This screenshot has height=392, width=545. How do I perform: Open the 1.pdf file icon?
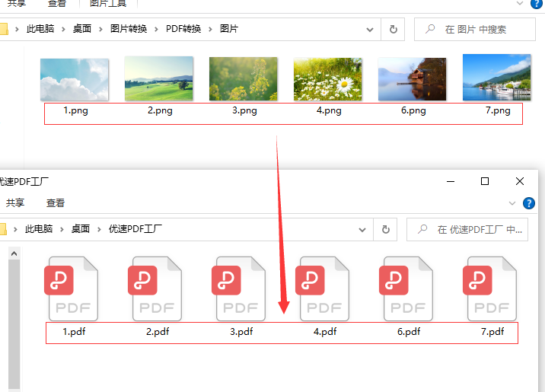pyautogui.click(x=72, y=288)
